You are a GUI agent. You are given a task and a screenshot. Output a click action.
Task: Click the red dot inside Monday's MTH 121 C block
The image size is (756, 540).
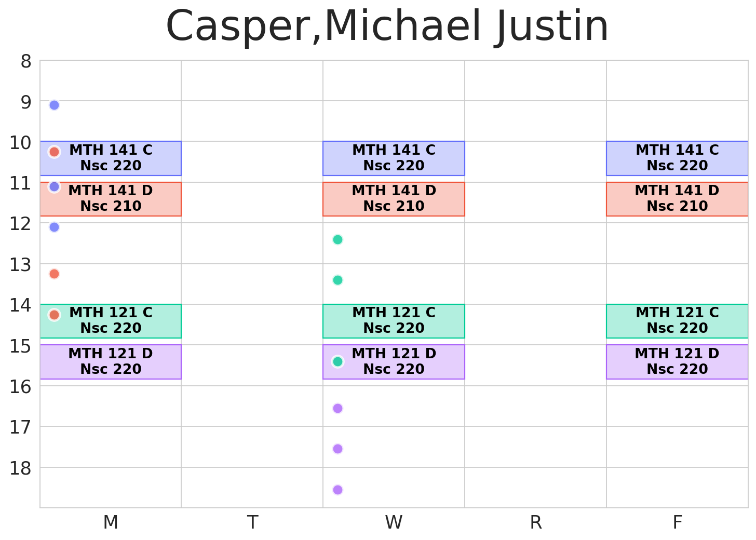point(54,315)
